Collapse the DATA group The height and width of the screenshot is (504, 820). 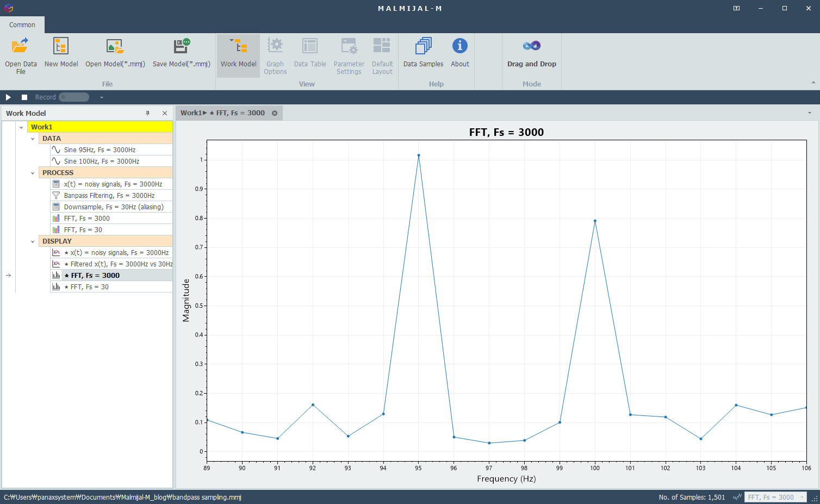(33, 139)
